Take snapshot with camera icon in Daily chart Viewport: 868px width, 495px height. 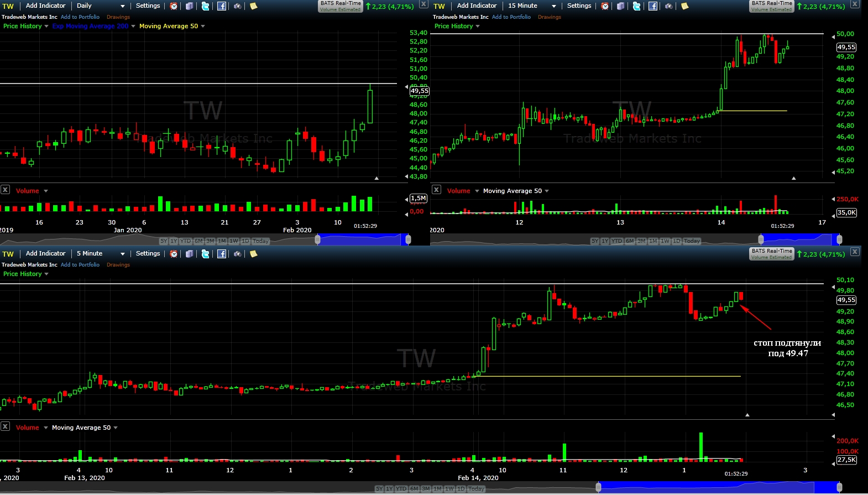[x=238, y=6]
